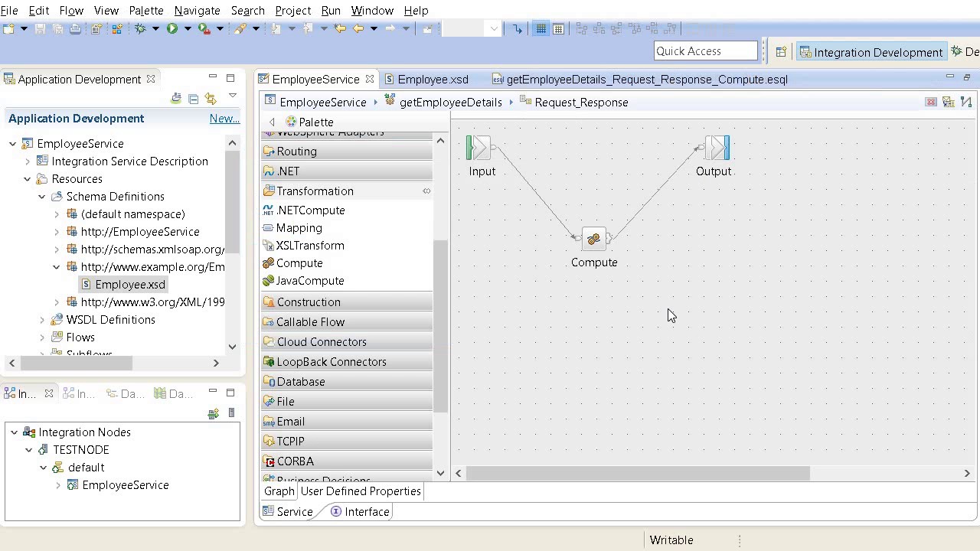Click the Print icon in the toolbar
The image size is (980, 551).
(x=75, y=29)
